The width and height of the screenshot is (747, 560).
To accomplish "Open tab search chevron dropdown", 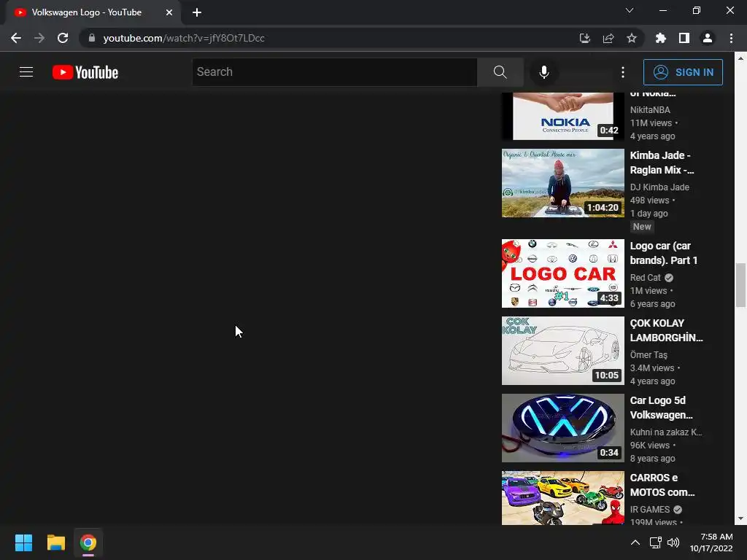I will tap(630, 10).
